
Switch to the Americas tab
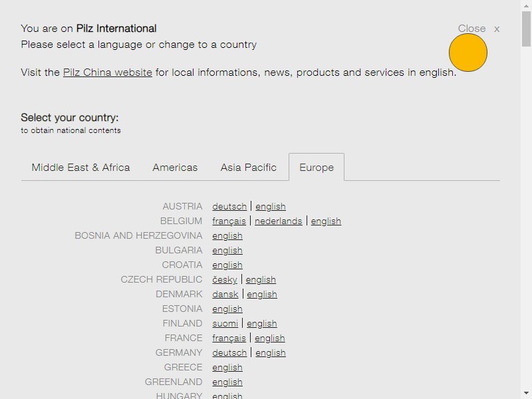[175, 168]
